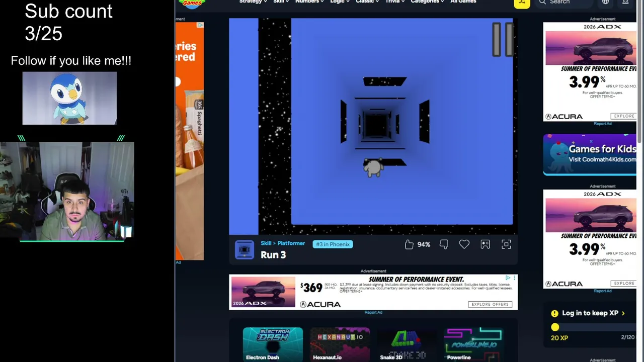
Task: Like Run 3 with the thumbs up
Action: [x=409, y=244]
